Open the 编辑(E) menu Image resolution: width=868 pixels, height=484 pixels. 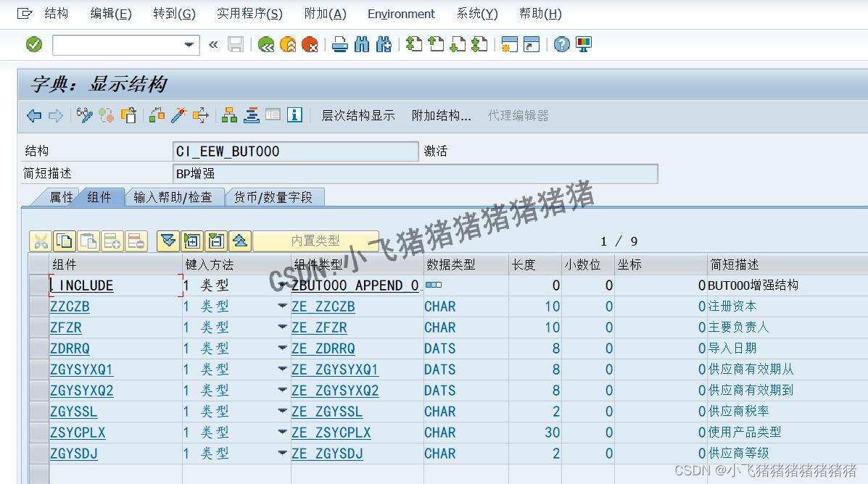tap(111, 13)
